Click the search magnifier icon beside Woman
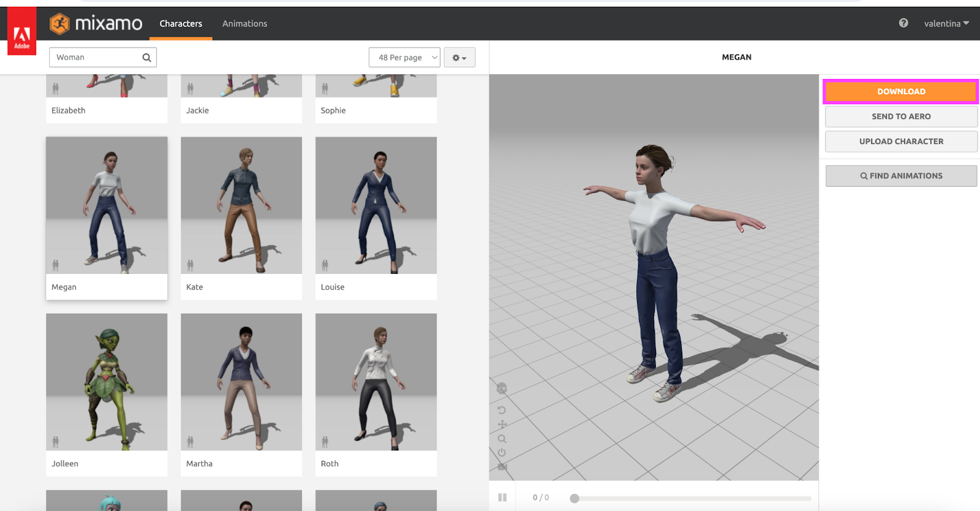The image size is (980, 511). point(146,58)
